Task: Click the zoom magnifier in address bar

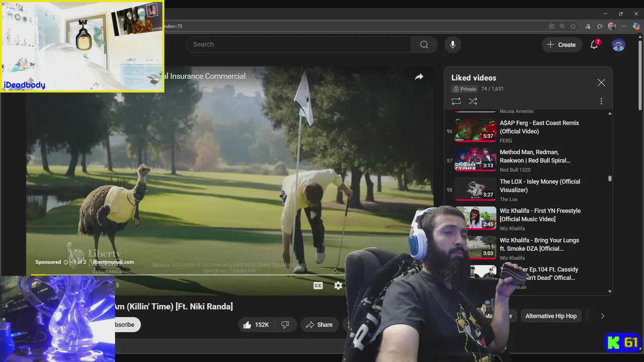Action: coord(562,26)
